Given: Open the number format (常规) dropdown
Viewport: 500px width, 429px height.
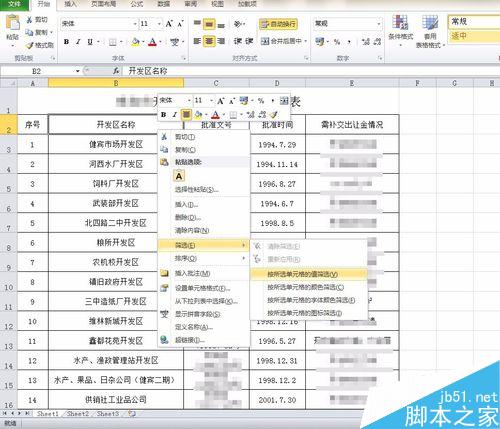Looking at the screenshot, I should tap(379, 24).
